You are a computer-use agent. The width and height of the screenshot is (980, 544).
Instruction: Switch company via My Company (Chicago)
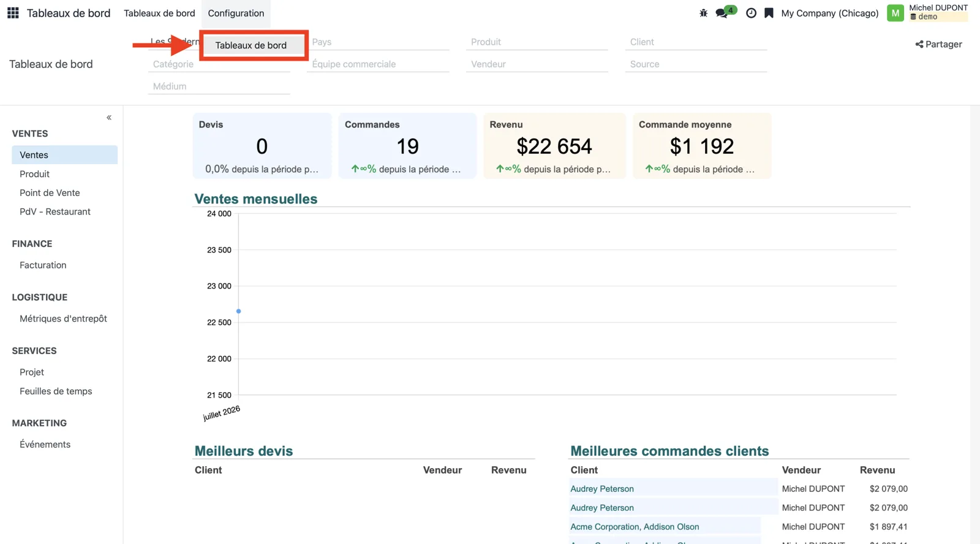click(x=829, y=13)
